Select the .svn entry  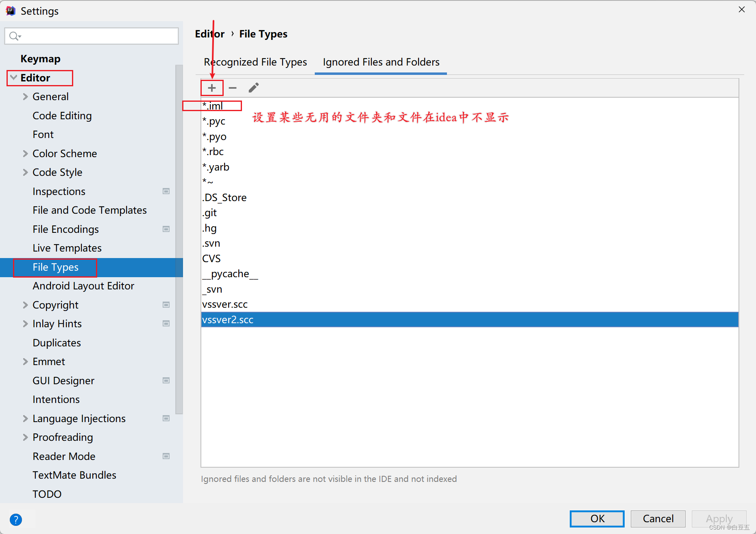tap(470, 243)
